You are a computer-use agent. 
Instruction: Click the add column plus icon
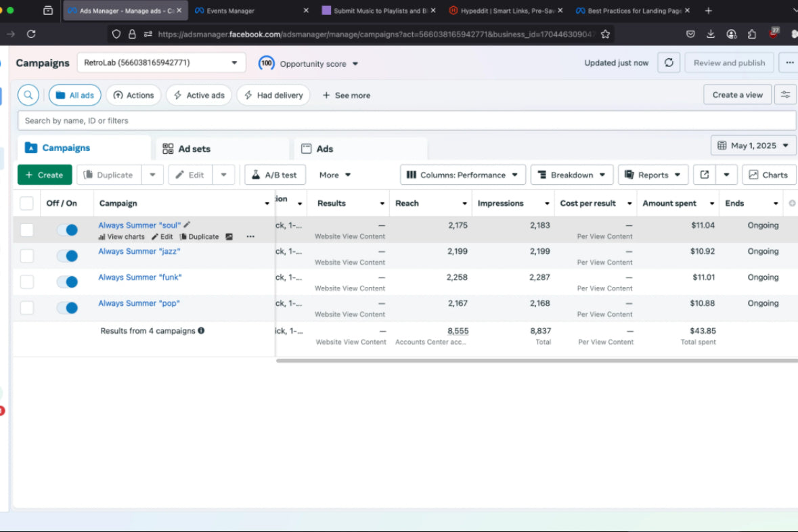792,203
